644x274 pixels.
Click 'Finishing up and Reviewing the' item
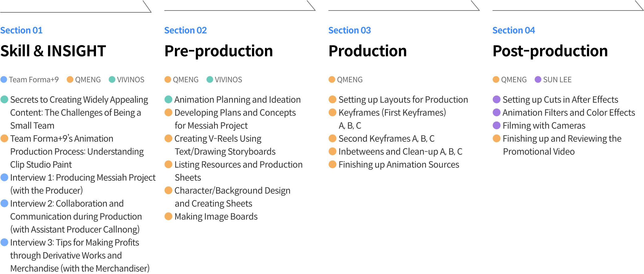(562, 139)
